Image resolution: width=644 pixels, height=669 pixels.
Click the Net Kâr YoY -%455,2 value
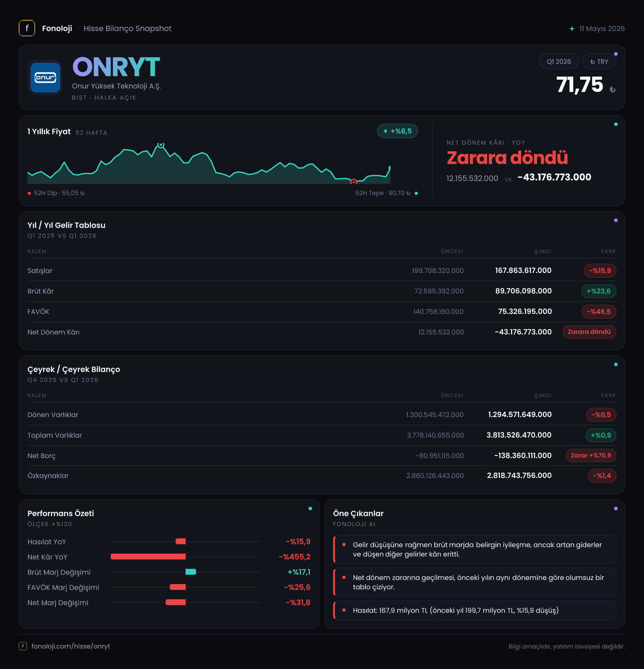[295, 557]
